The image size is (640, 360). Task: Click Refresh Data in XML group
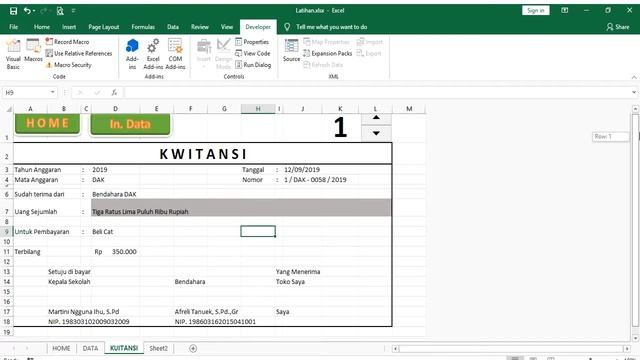(323, 64)
